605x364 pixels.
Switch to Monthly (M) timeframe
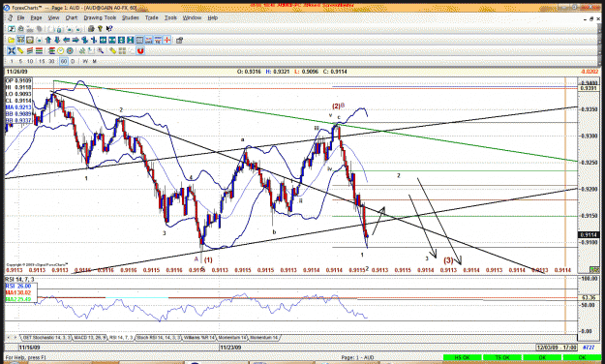[x=95, y=61]
